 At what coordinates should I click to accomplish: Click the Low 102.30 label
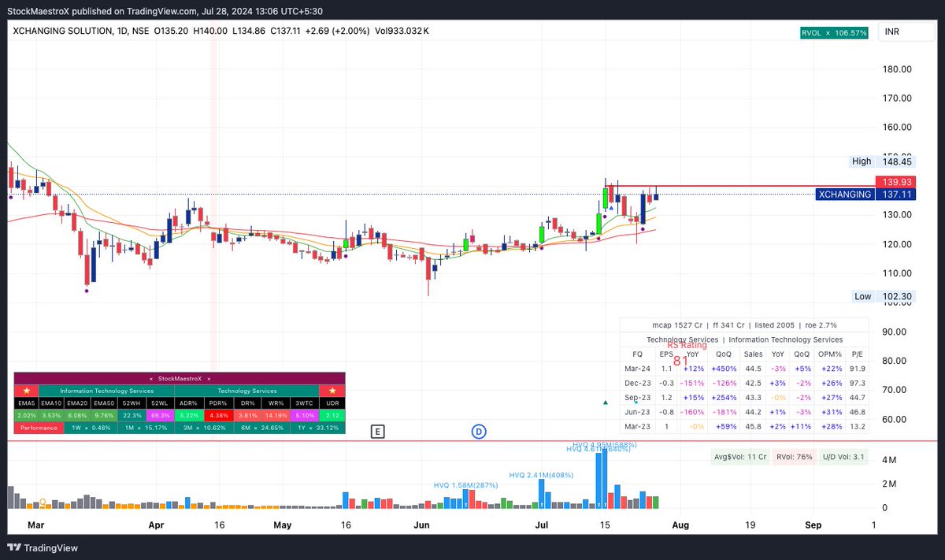click(x=882, y=296)
